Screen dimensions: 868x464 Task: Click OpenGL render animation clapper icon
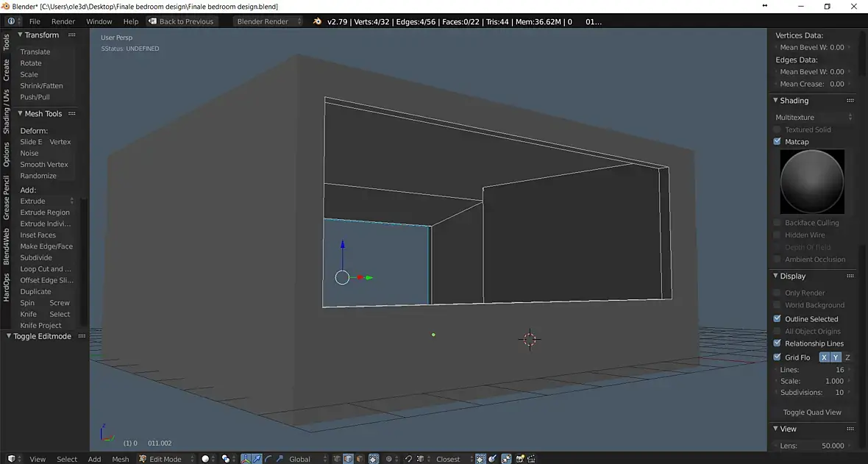(531, 459)
